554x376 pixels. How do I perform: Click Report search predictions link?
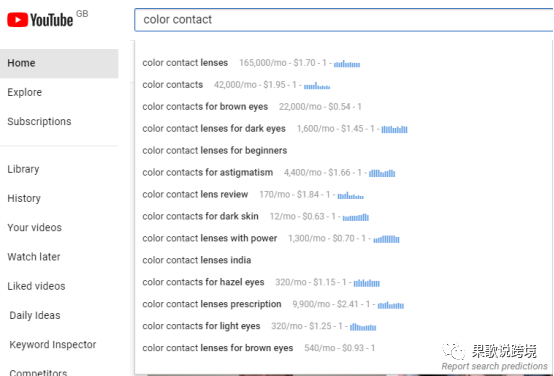(494, 366)
